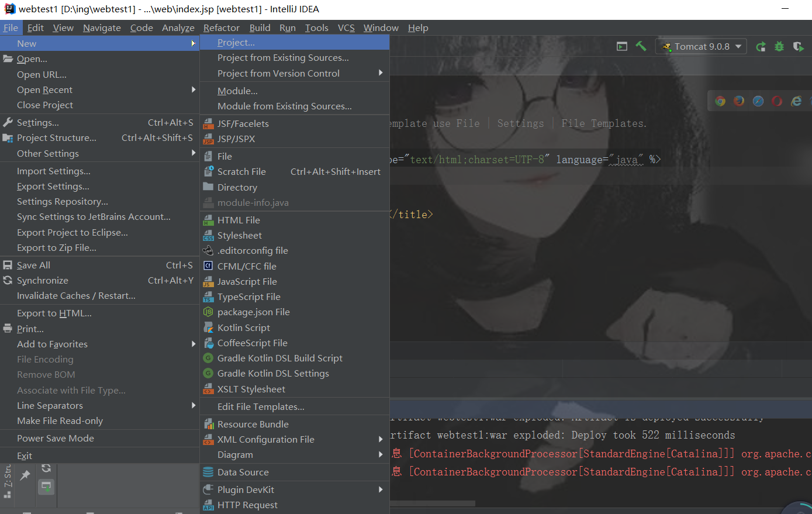
Task: Expand the Other Settings submenu
Action: point(193,153)
